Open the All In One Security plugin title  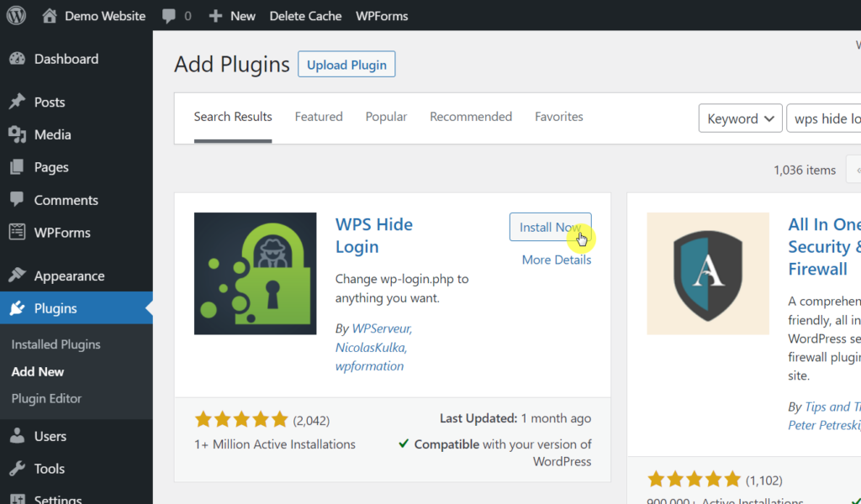tap(824, 247)
